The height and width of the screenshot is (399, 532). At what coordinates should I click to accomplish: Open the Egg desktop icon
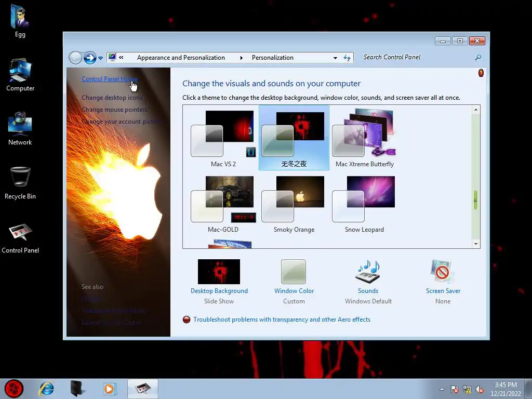click(x=20, y=20)
